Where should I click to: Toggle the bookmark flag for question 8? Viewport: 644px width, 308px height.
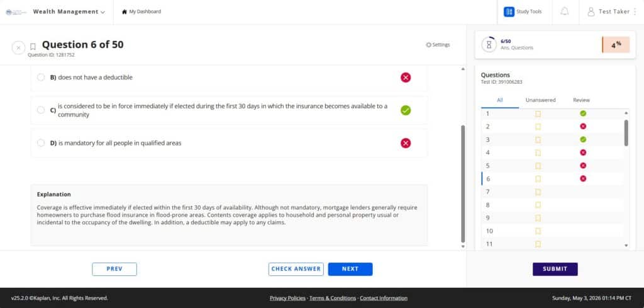point(538,205)
